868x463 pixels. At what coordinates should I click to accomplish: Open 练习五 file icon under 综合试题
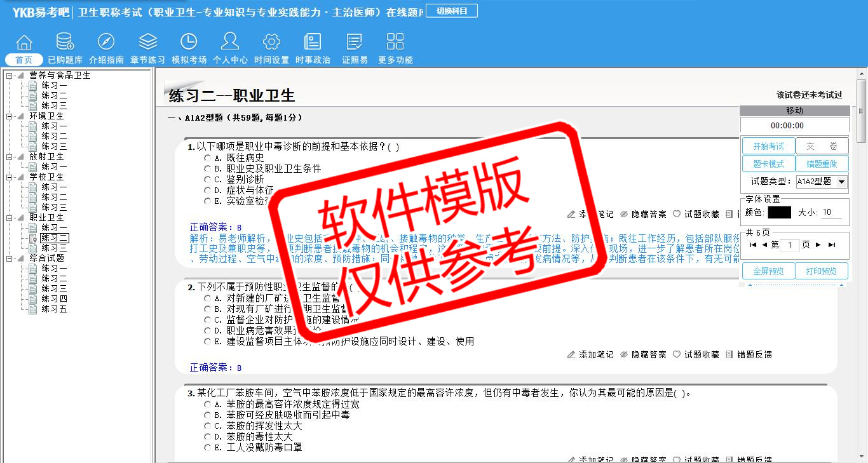[32, 309]
